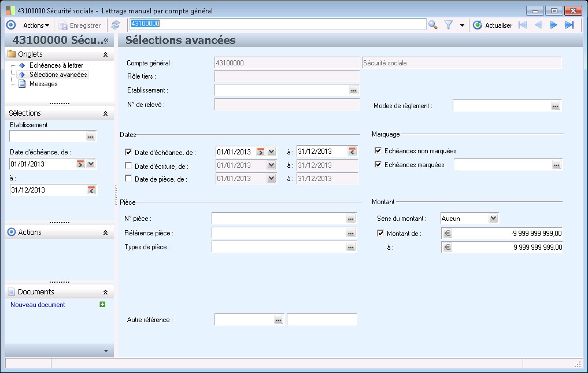Collapse the Onglets section
This screenshot has height=373, width=588.
(x=105, y=55)
